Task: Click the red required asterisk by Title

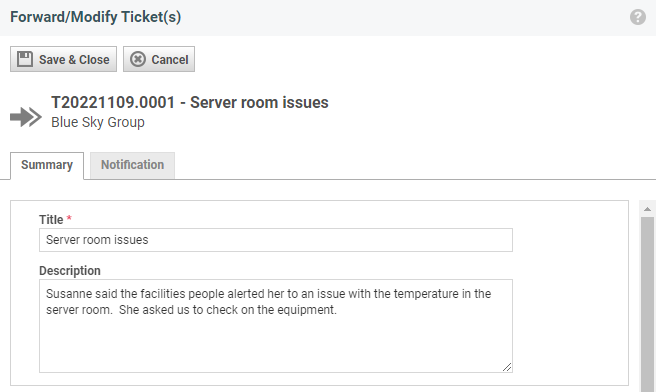Action: coord(69,218)
